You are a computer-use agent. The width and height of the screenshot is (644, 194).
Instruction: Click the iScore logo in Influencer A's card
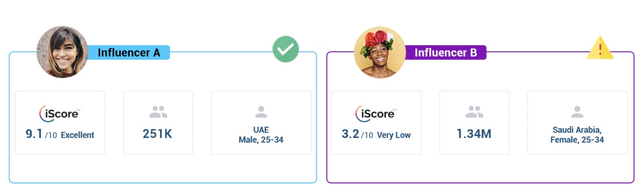coord(59,114)
